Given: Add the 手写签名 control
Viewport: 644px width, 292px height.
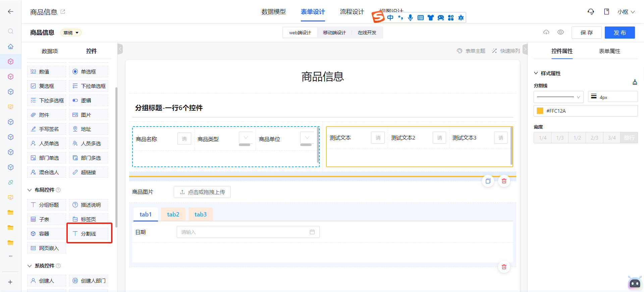Looking at the screenshot, I should [x=46, y=129].
